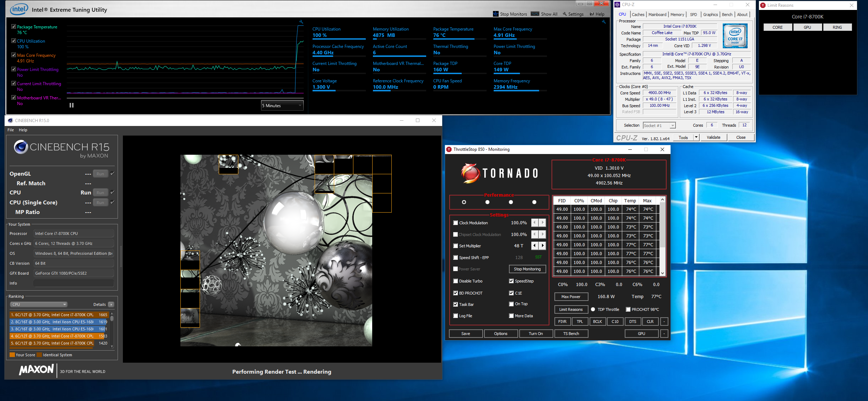The height and width of the screenshot is (401, 868).
Task: Click the CPU-Z title bar app icon
Action: pyautogui.click(x=618, y=5)
